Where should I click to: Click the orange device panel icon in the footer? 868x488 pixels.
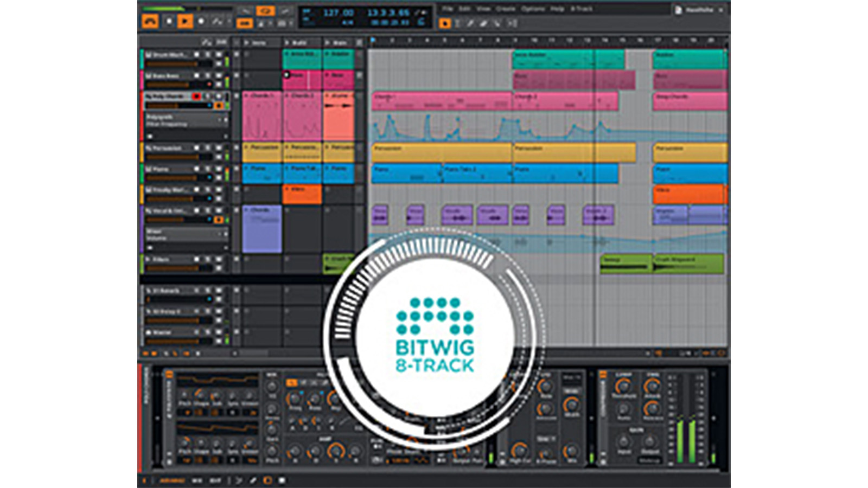click(x=267, y=480)
